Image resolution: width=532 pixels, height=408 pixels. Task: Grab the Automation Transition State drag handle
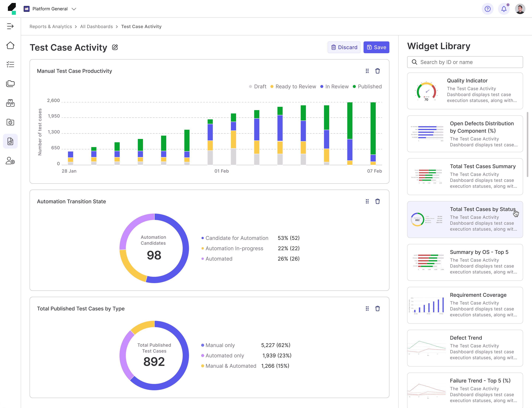pos(367,201)
